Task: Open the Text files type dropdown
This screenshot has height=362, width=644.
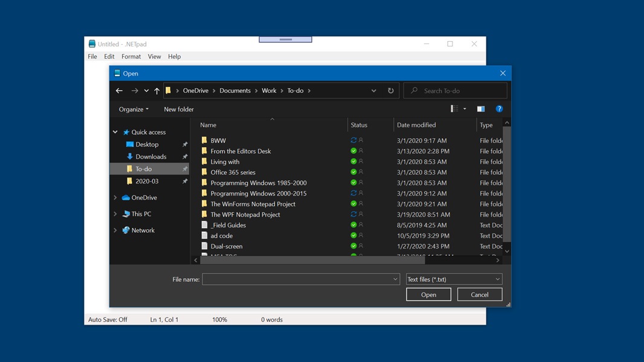Action: 454,279
